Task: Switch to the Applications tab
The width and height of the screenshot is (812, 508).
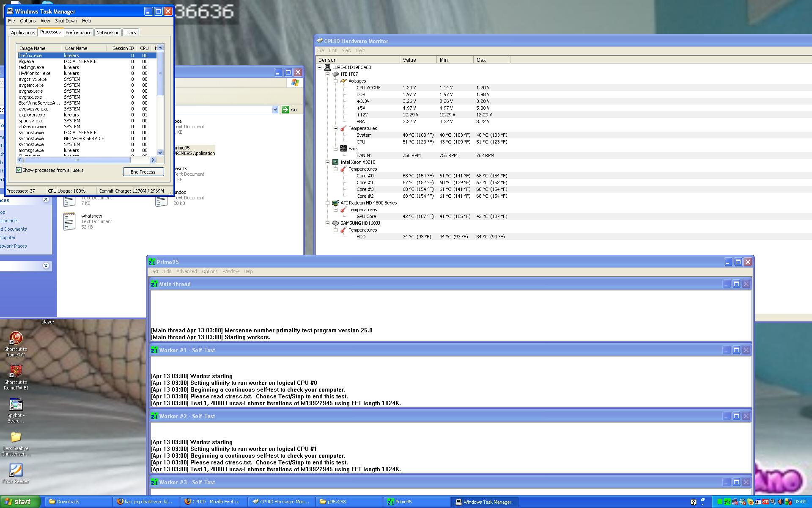Action: [23, 33]
